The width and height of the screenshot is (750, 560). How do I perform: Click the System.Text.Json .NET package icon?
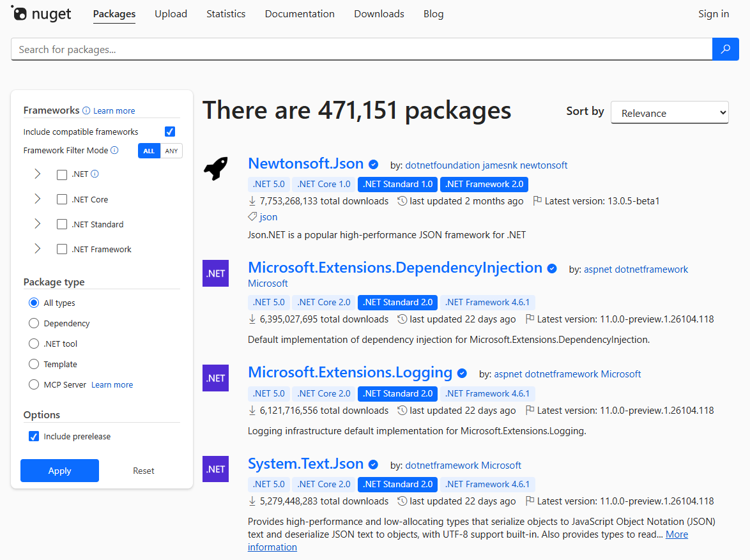click(x=216, y=469)
